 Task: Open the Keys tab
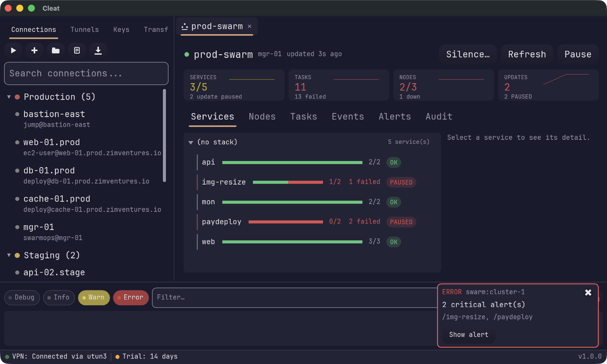pos(121,30)
